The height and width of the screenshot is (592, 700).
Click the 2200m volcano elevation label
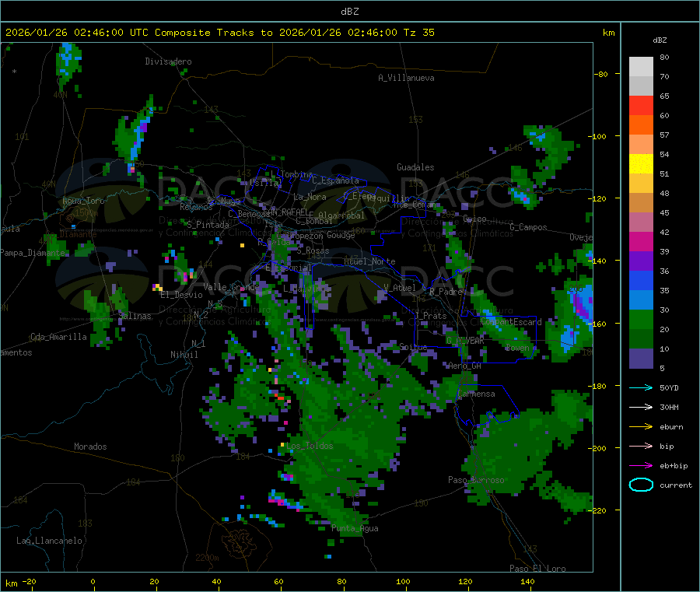207,558
